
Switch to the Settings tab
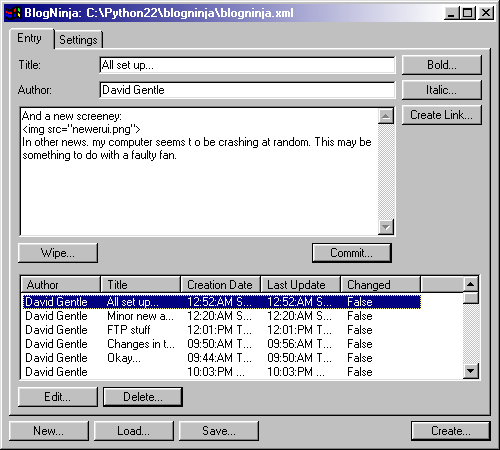(78, 40)
